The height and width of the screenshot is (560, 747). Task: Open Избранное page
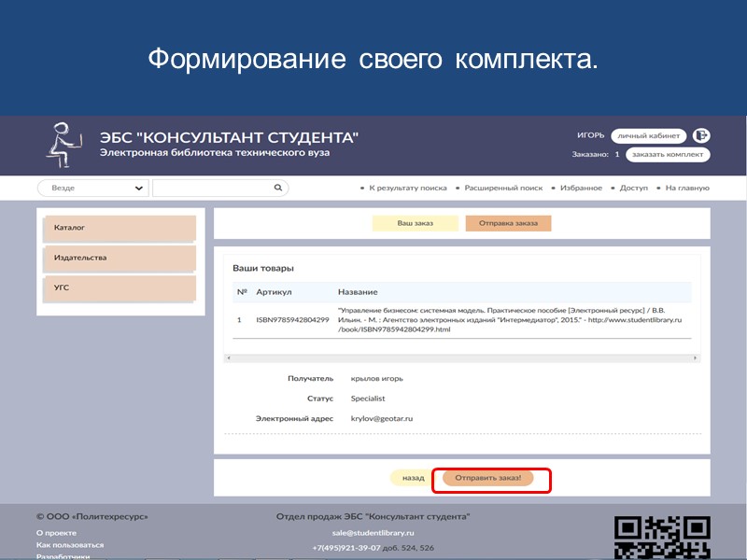point(581,189)
